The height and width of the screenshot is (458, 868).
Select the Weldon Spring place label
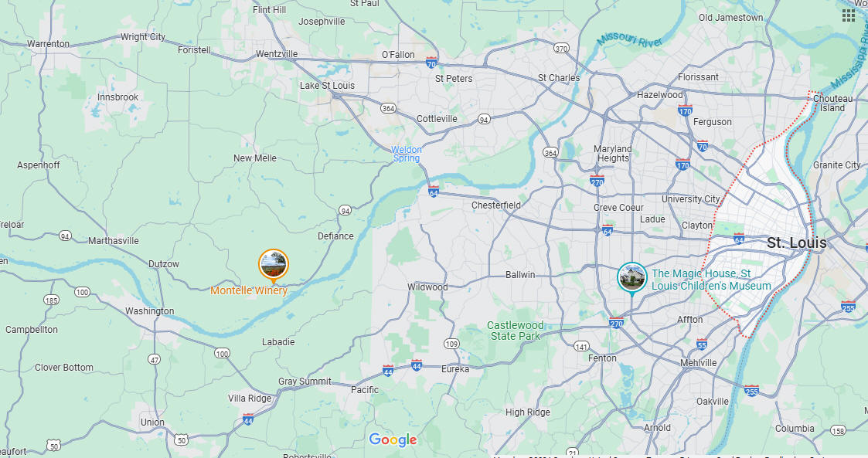pyautogui.click(x=407, y=154)
